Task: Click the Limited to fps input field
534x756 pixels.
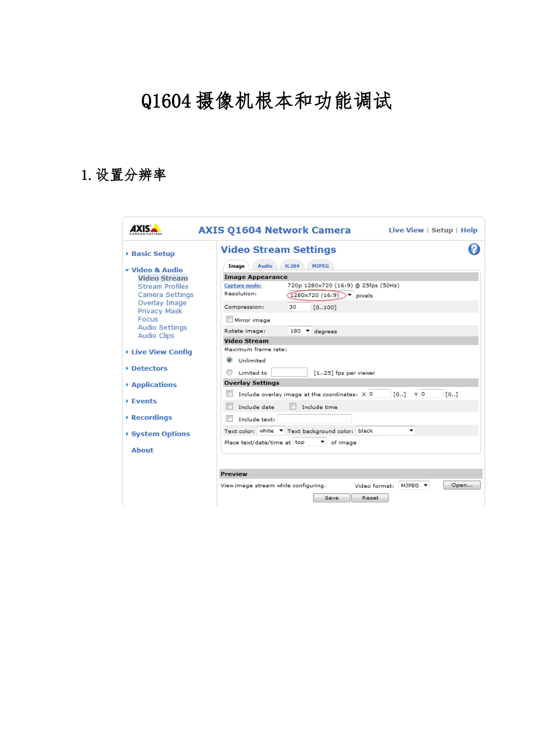Action: 289,372
